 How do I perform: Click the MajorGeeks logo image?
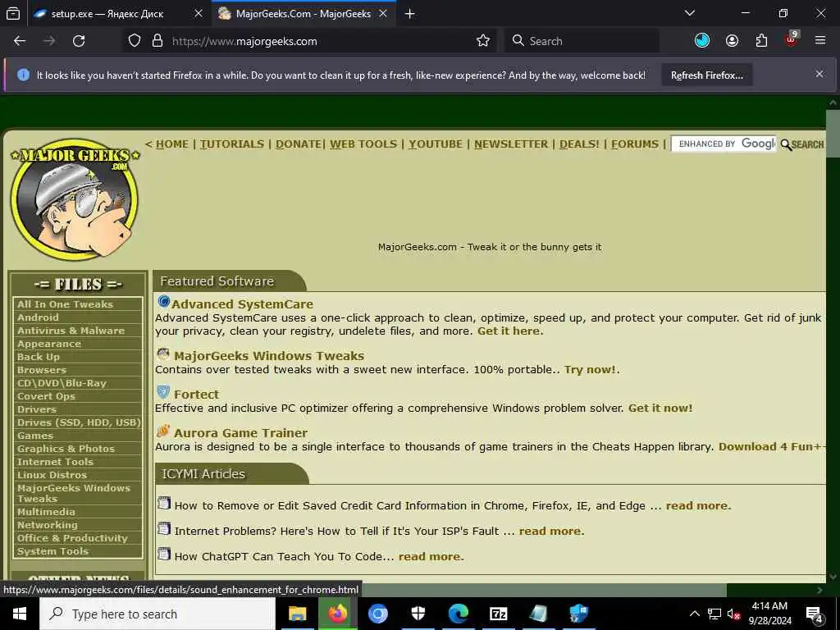[x=75, y=199]
